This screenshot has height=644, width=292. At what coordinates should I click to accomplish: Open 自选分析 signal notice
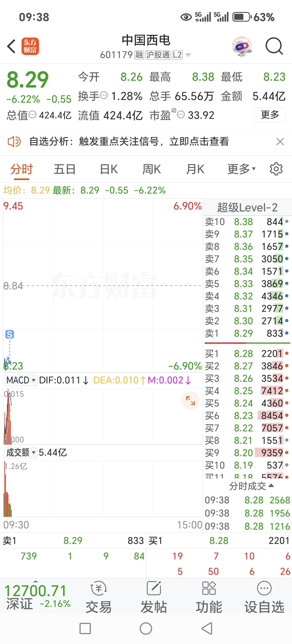(x=129, y=141)
